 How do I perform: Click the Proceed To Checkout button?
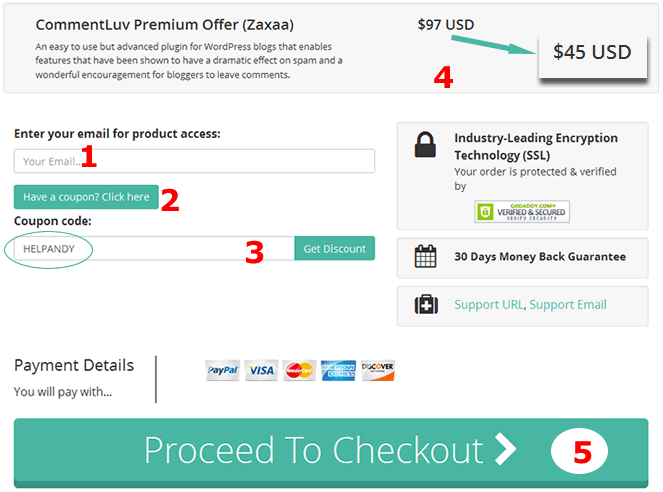[x=331, y=451]
